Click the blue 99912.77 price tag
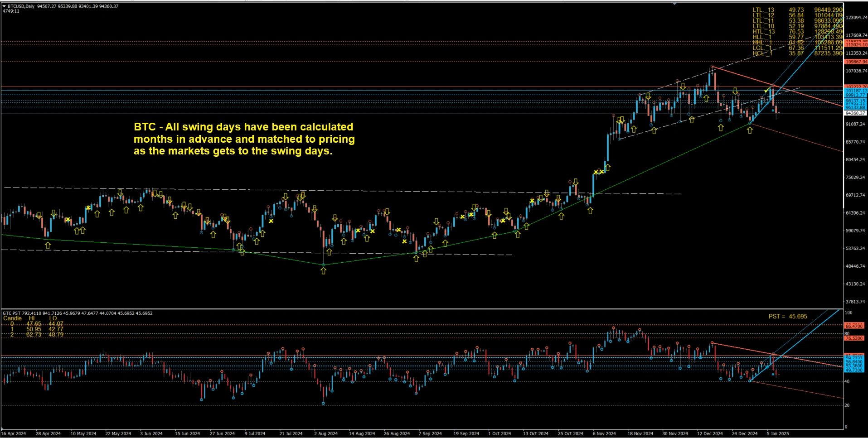868x438 pixels. 856,95
